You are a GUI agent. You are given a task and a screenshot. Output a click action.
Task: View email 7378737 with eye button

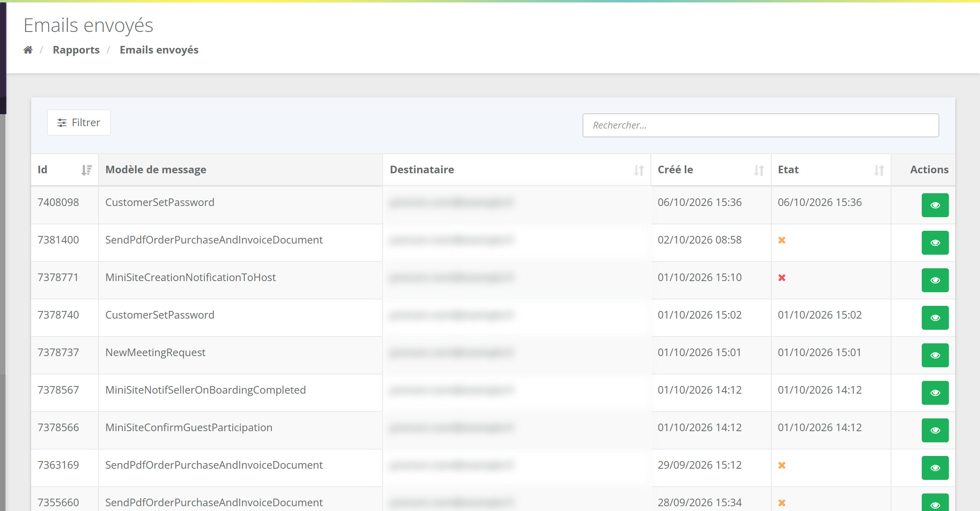[x=935, y=355]
